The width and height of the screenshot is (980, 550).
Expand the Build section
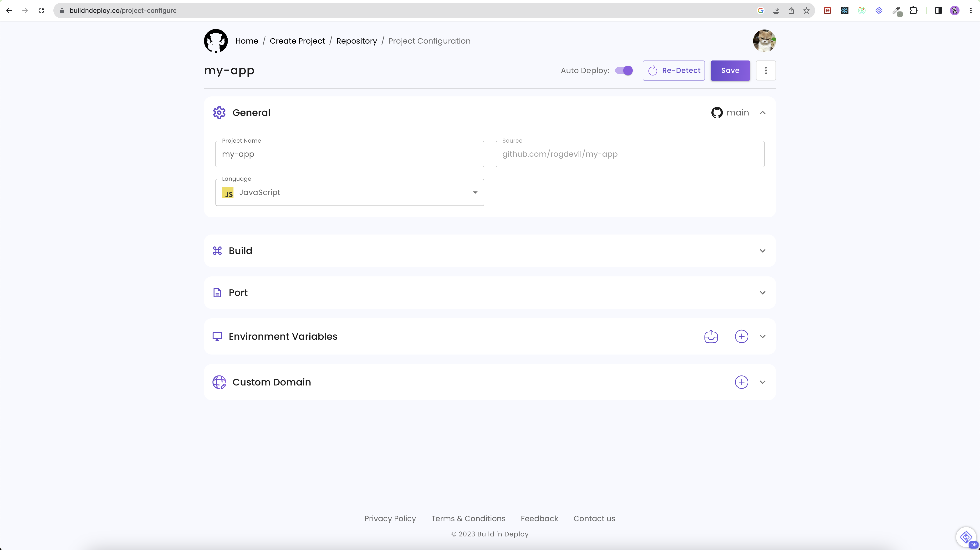(762, 251)
